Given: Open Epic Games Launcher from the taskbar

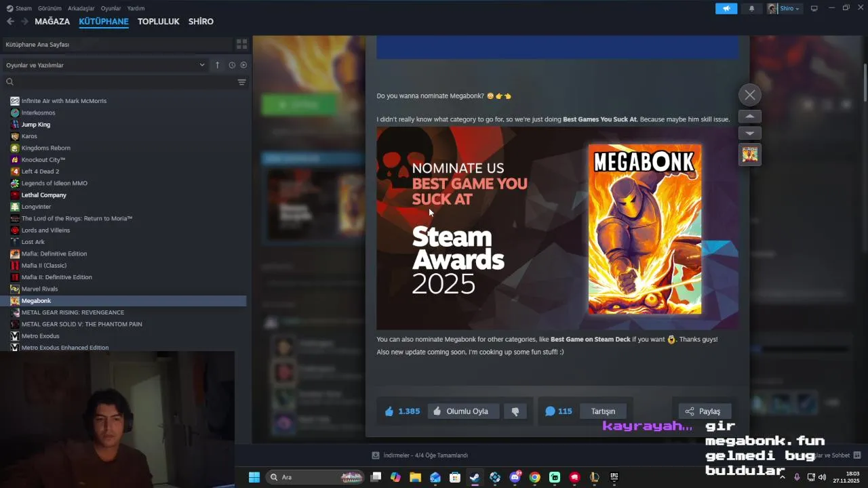Looking at the screenshot, I should pyautogui.click(x=614, y=477).
